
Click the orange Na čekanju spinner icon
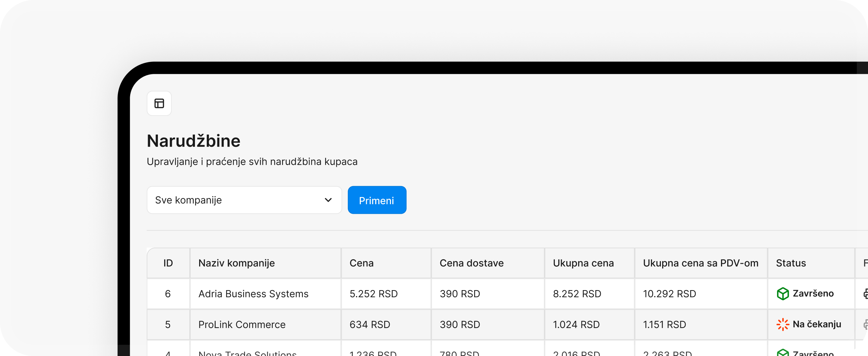(x=783, y=324)
